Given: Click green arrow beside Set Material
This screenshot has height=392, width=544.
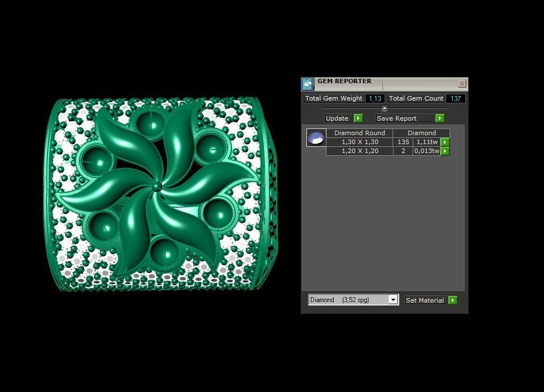Looking at the screenshot, I should click(453, 300).
